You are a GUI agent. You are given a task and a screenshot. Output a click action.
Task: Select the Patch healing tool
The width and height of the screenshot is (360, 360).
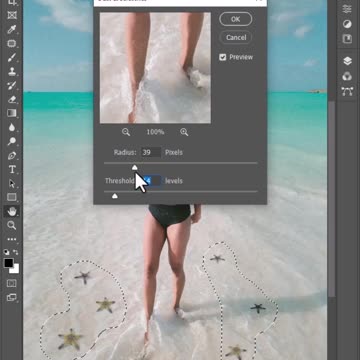pyautogui.click(x=12, y=43)
